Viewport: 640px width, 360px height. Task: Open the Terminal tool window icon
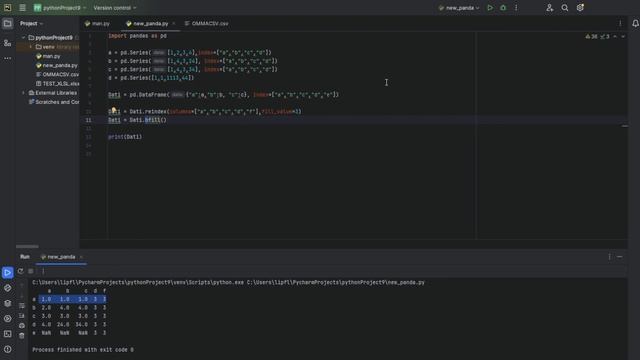click(7, 334)
